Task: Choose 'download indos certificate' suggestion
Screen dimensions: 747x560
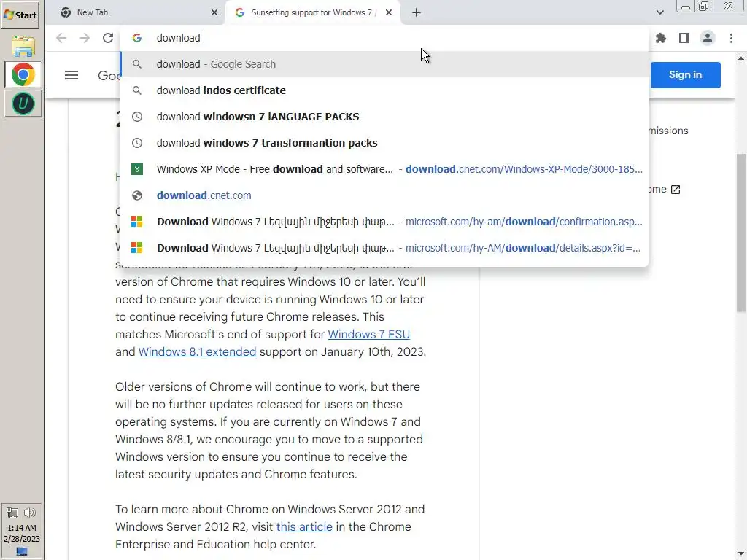Action: pos(384,90)
